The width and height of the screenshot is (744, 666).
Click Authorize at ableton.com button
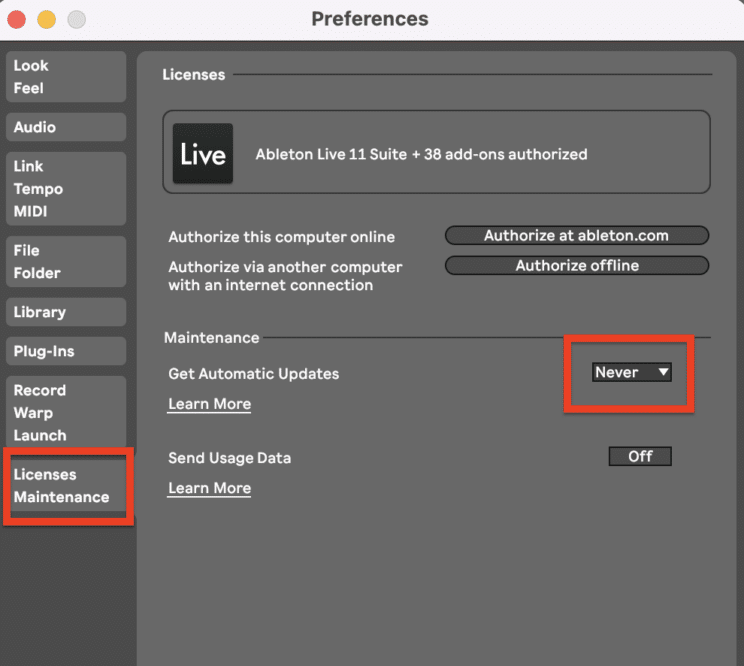(x=577, y=235)
